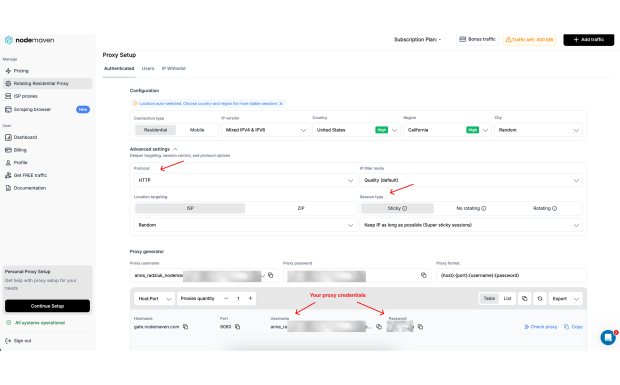Increase proxies quantity with plus

(x=250, y=298)
